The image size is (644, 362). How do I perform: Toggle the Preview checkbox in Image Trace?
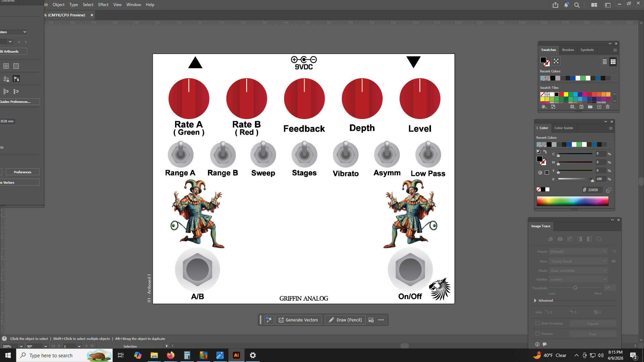tap(538, 334)
